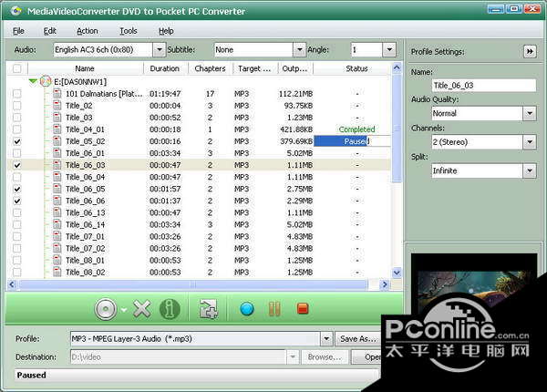Open the Help menu

click(x=166, y=31)
